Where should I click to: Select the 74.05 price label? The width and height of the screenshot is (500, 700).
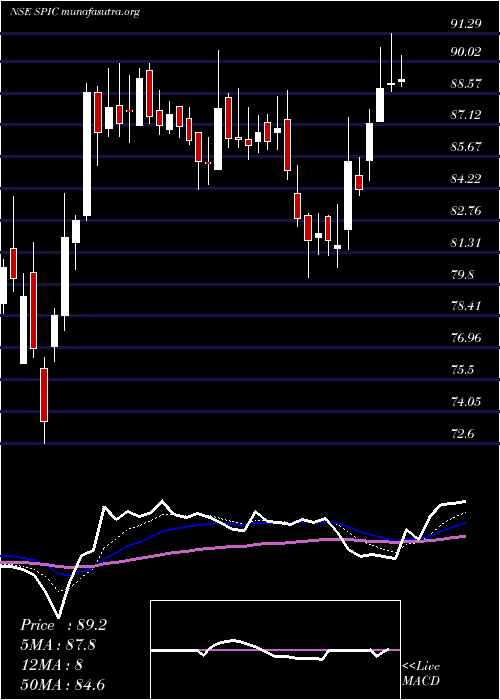click(x=466, y=402)
